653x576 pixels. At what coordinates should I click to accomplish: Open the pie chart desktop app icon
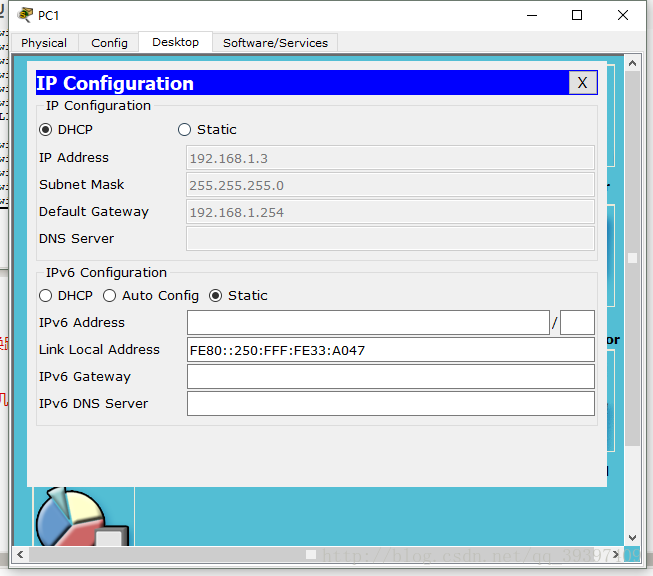tap(82, 516)
